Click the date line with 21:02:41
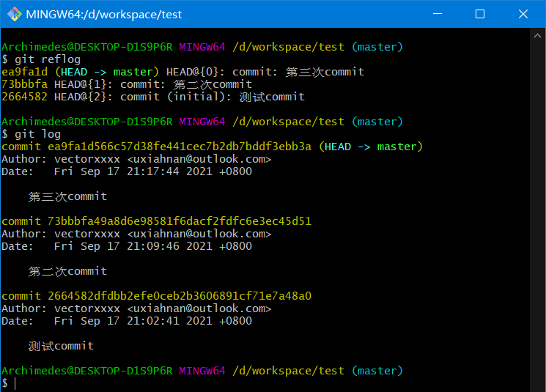 [127, 321]
